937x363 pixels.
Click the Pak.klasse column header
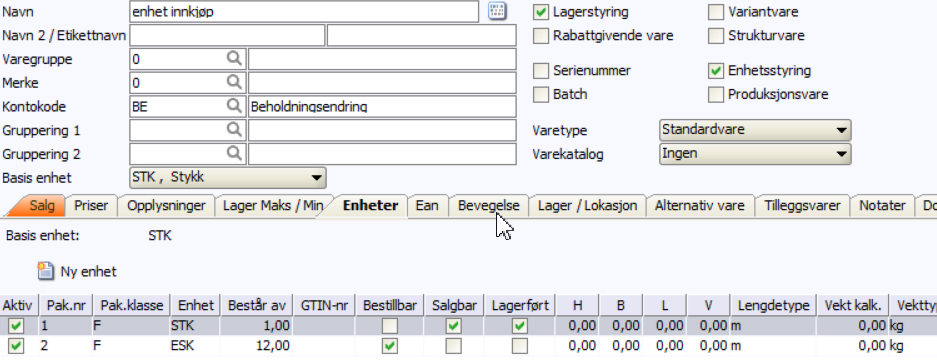pos(131,306)
